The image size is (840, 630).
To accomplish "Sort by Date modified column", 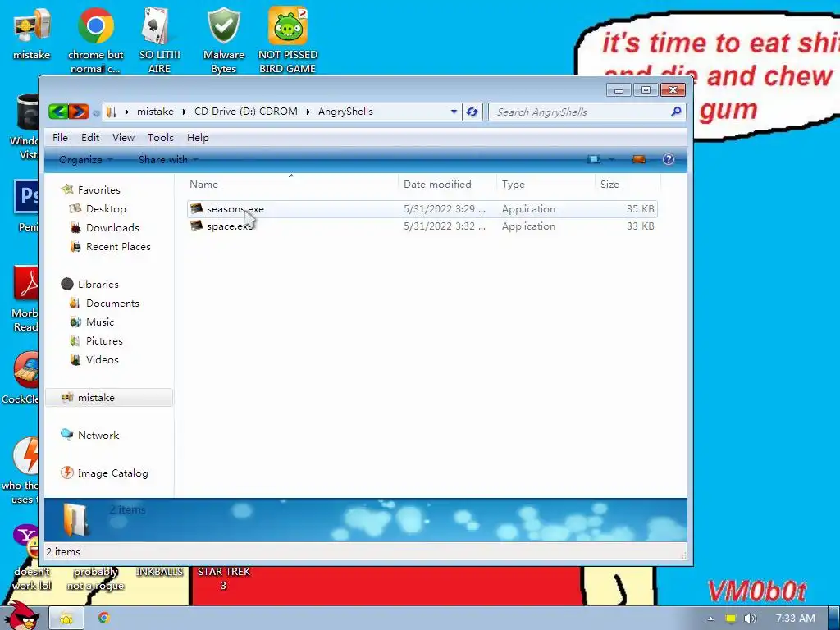I will coord(447,185).
